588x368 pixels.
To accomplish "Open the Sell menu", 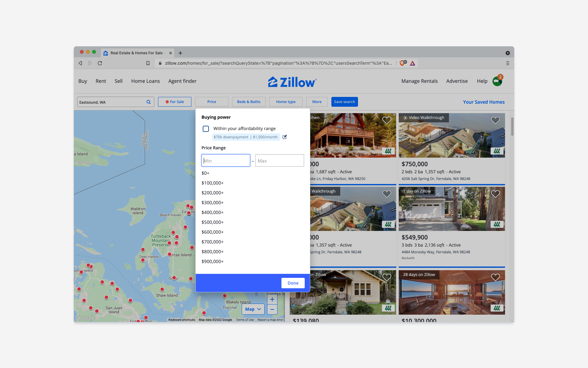I will point(119,81).
